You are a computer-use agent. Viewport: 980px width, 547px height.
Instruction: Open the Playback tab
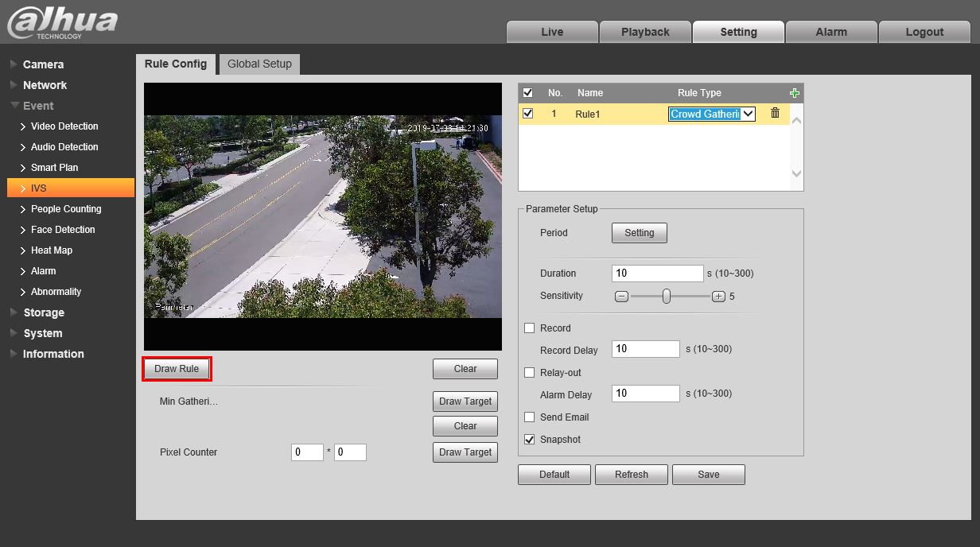coord(645,32)
